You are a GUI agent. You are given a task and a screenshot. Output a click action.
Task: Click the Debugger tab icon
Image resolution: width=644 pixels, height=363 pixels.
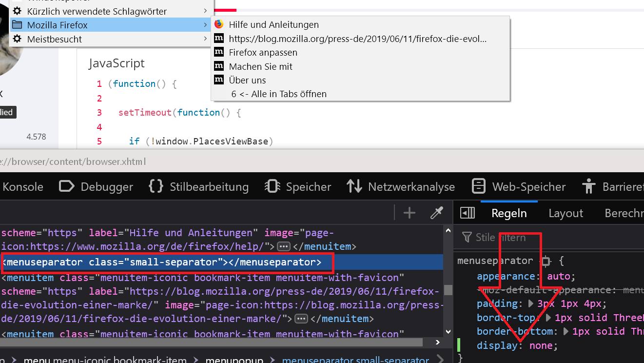(66, 186)
